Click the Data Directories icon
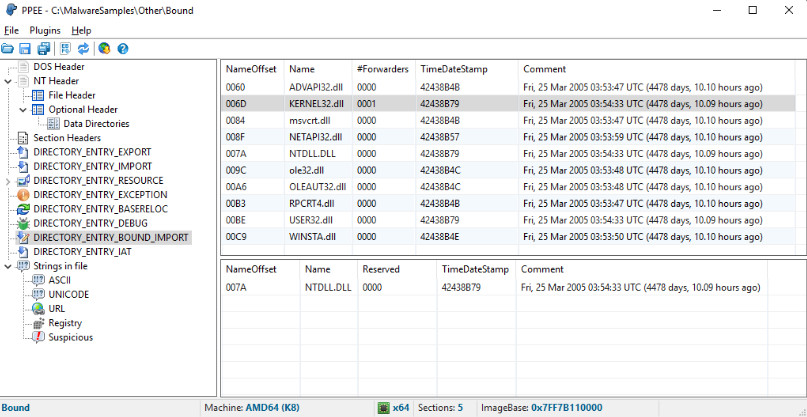807x417 pixels. 54,124
